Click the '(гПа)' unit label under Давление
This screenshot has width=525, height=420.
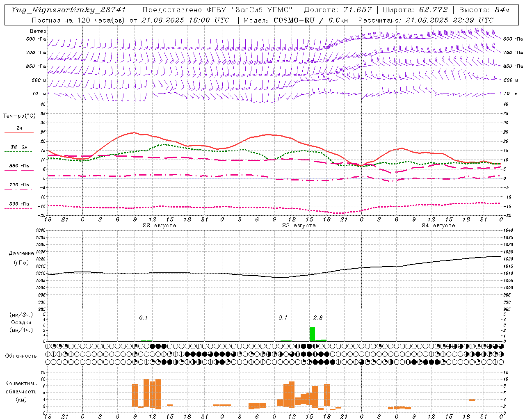(x=21, y=262)
